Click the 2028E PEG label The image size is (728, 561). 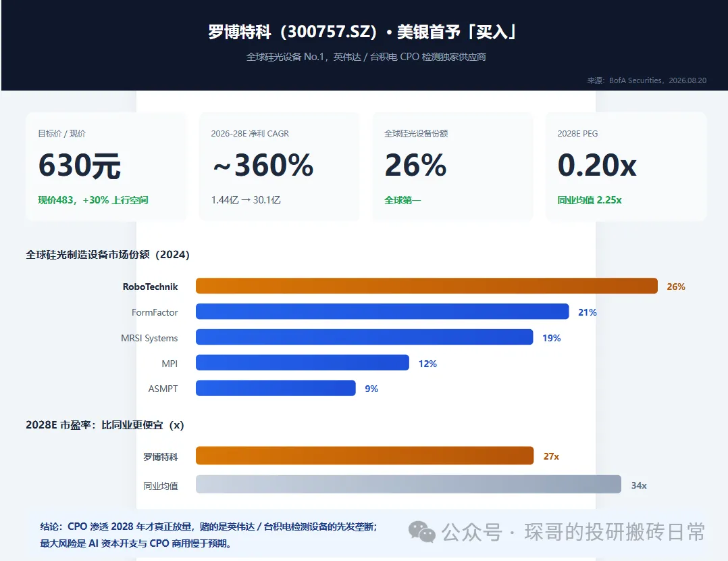[x=577, y=133]
